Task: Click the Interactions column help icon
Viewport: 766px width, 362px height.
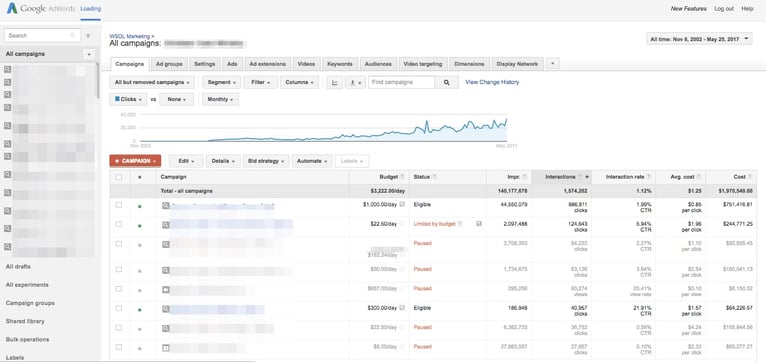Action: click(580, 177)
